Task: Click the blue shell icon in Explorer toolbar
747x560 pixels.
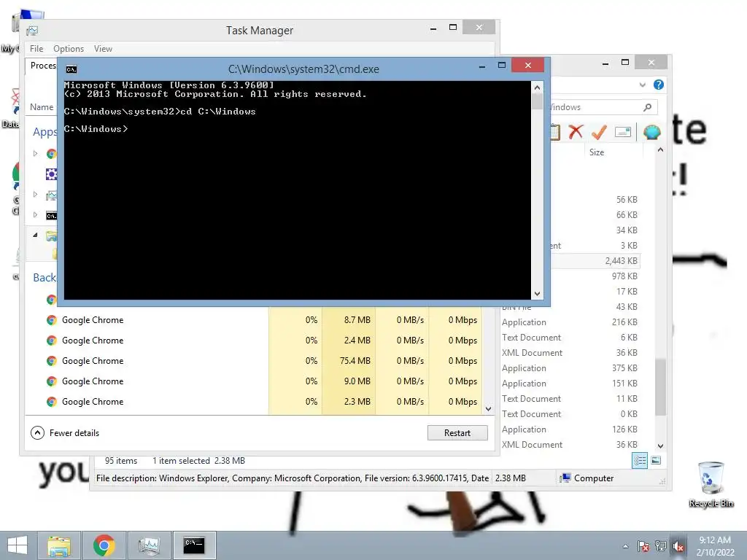Action: click(x=651, y=132)
